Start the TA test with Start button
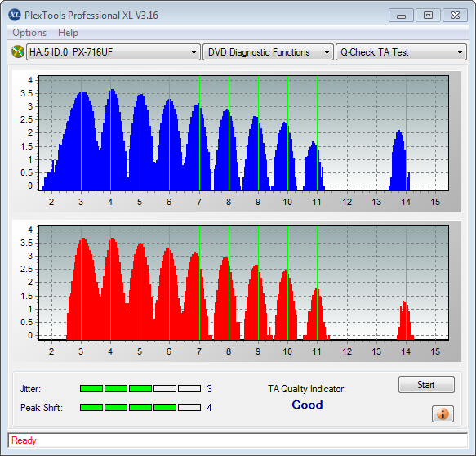 (426, 385)
